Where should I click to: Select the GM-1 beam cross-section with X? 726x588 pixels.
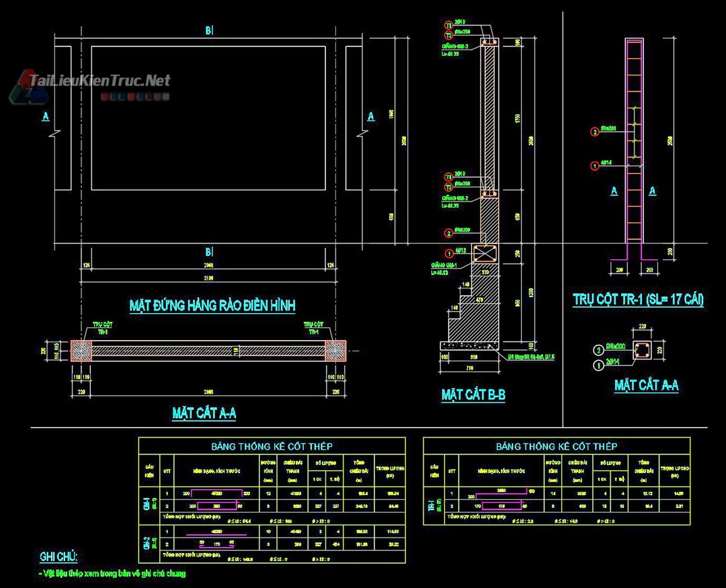point(485,254)
